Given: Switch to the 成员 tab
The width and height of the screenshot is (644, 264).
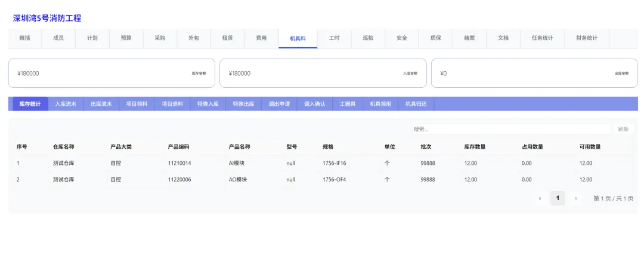Looking at the screenshot, I should [58, 38].
